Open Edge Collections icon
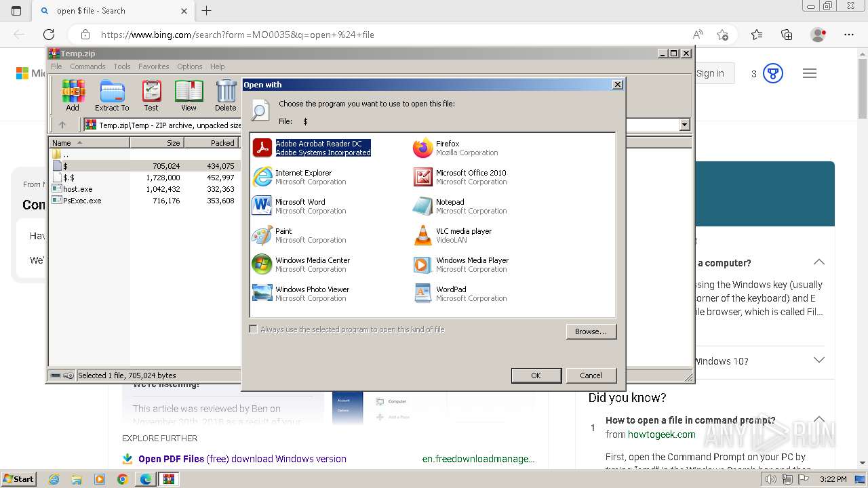868x488 pixels. click(787, 35)
